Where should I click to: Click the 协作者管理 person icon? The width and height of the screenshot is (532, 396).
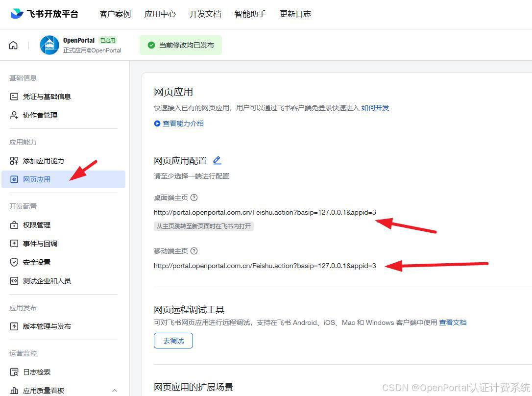pyautogui.click(x=14, y=115)
